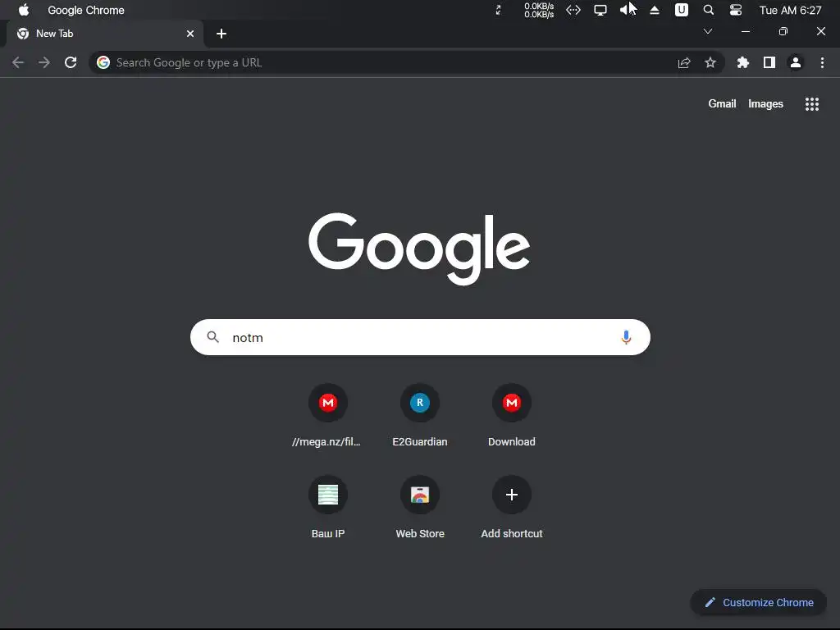Open the Images link
Viewport: 840px width, 630px height.
[765, 104]
